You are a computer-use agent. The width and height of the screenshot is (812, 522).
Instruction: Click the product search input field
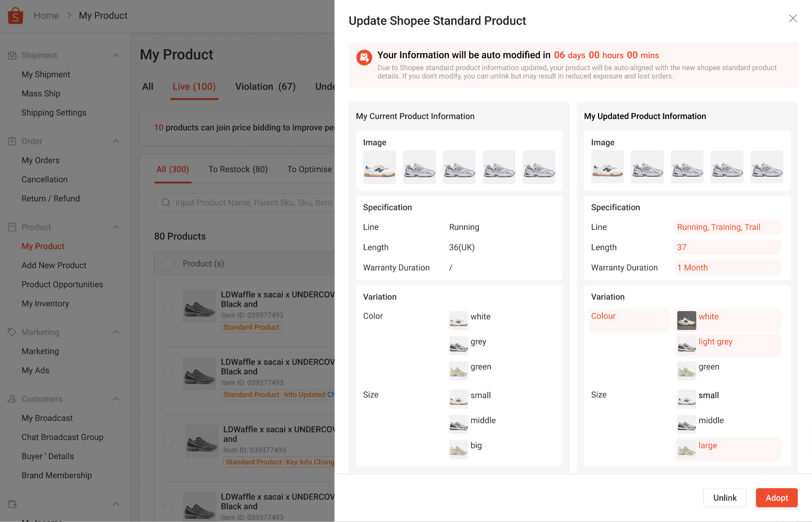[244, 203]
